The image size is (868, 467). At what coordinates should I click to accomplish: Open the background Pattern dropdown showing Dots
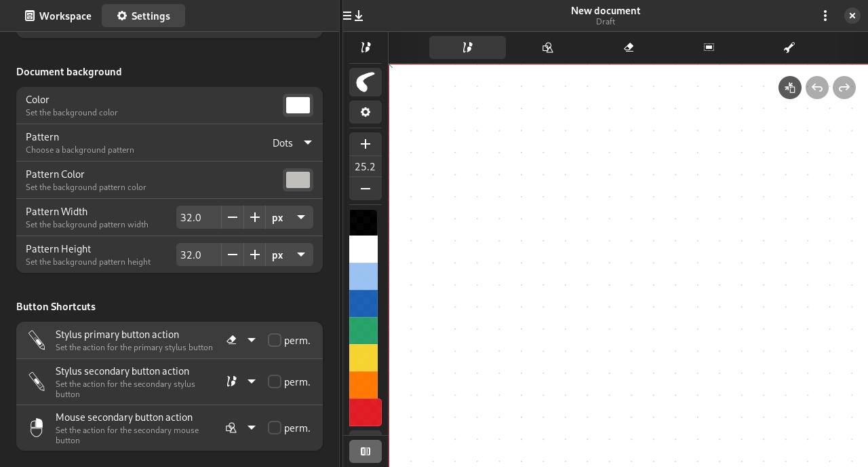(292, 143)
